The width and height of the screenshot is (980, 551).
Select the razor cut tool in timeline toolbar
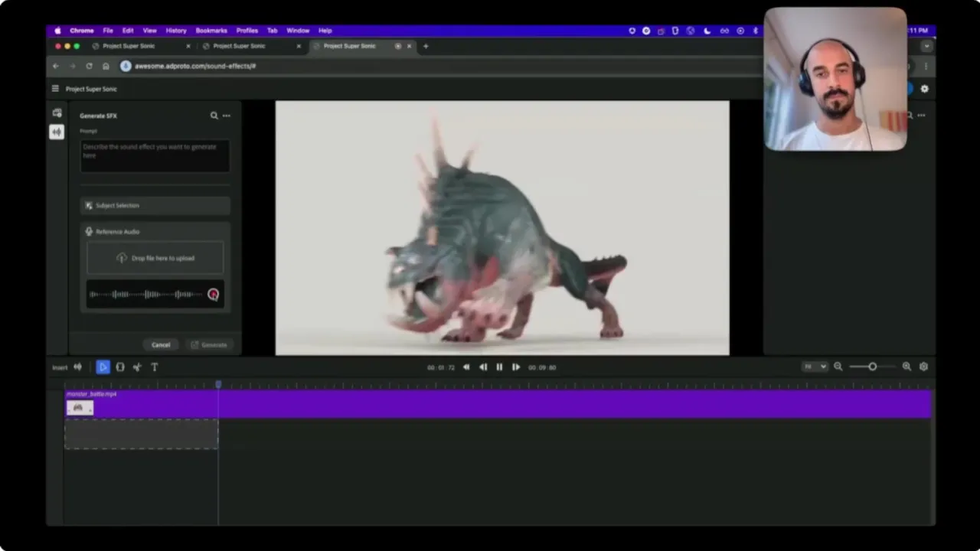(137, 367)
